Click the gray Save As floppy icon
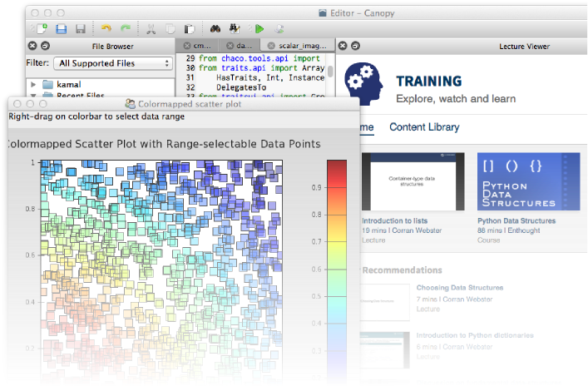This screenshot has height=386, width=588. 81,29
